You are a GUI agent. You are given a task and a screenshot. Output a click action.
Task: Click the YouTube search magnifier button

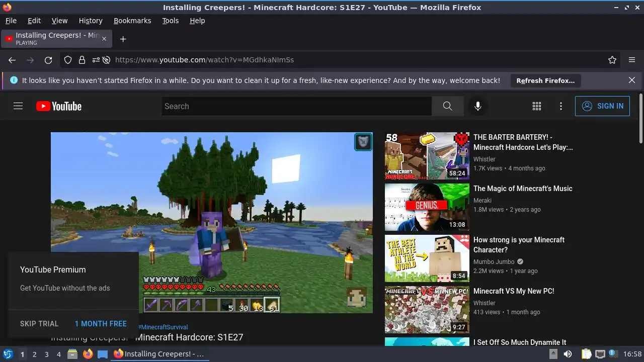pyautogui.click(x=447, y=106)
